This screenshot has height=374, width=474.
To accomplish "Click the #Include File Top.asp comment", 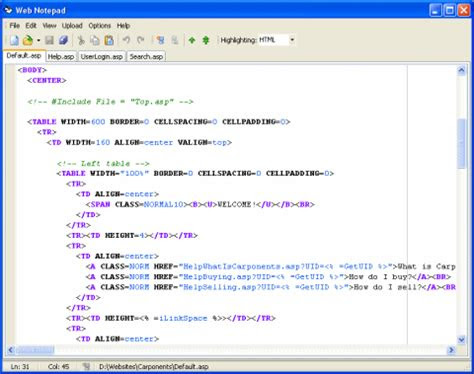I will coord(110,101).
